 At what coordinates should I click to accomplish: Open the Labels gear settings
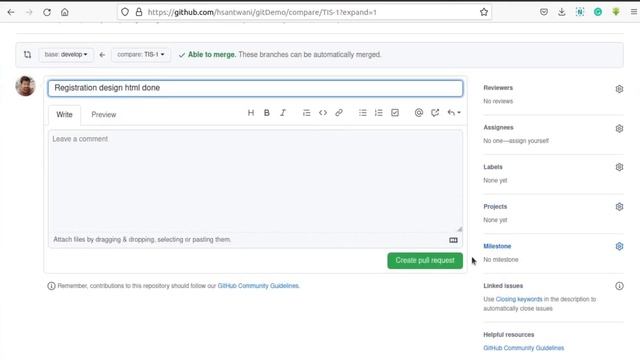(619, 167)
